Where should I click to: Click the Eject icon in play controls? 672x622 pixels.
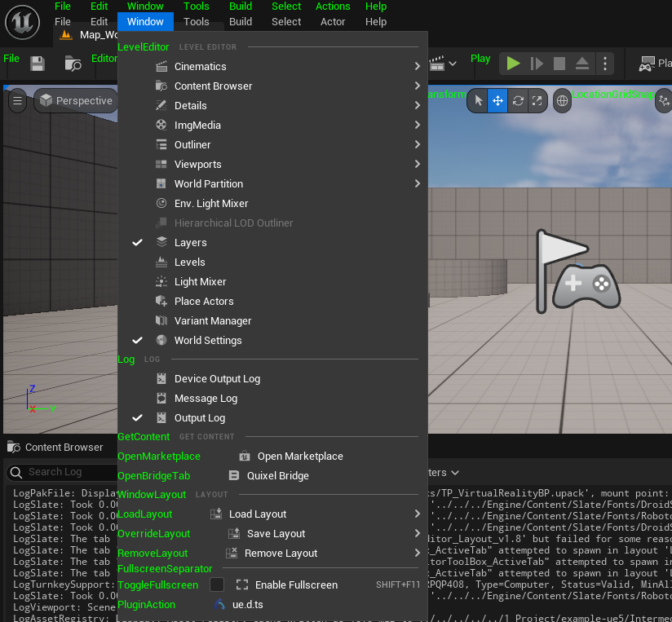click(x=582, y=63)
